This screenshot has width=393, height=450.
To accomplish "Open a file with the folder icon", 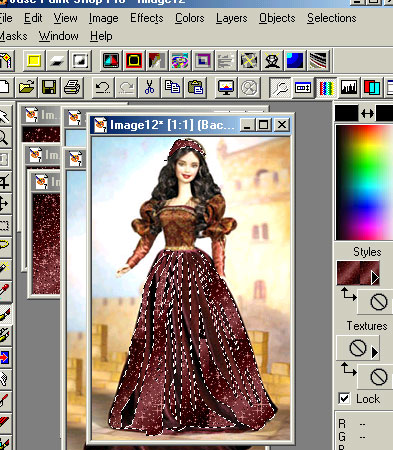I will (27, 88).
